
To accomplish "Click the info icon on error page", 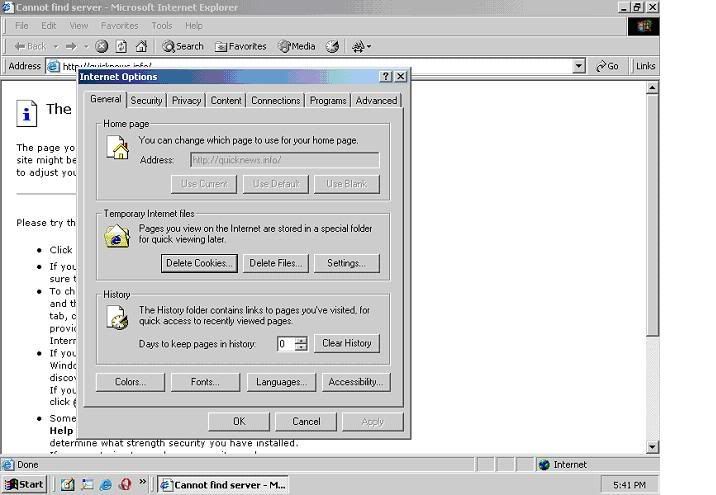I will (x=26, y=113).
